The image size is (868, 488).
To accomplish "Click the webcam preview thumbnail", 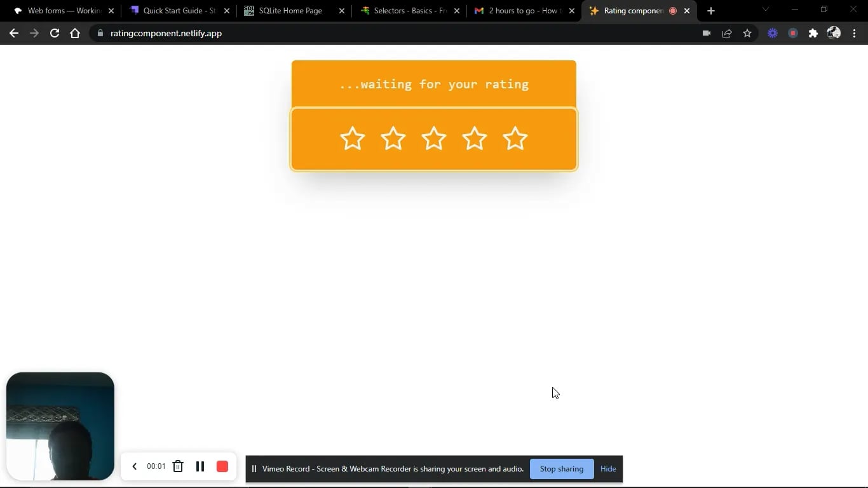I will coord(60,426).
